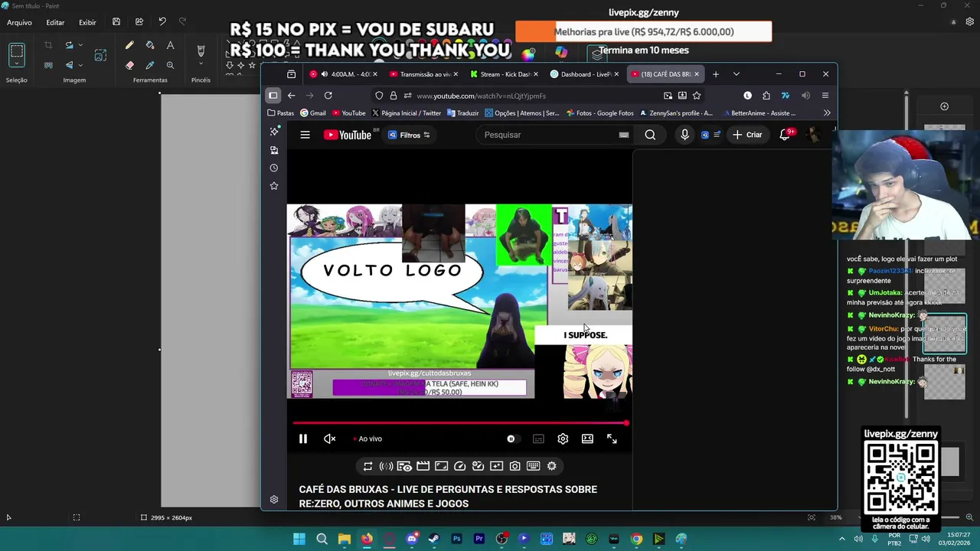Toggle the loop button below the player
The image size is (980, 551).
click(x=367, y=466)
